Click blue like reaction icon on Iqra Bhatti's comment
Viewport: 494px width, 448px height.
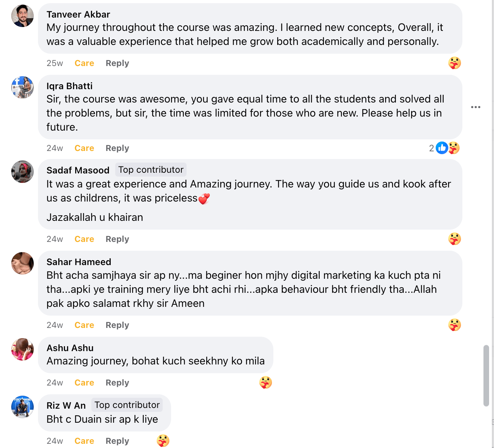pyautogui.click(x=442, y=148)
